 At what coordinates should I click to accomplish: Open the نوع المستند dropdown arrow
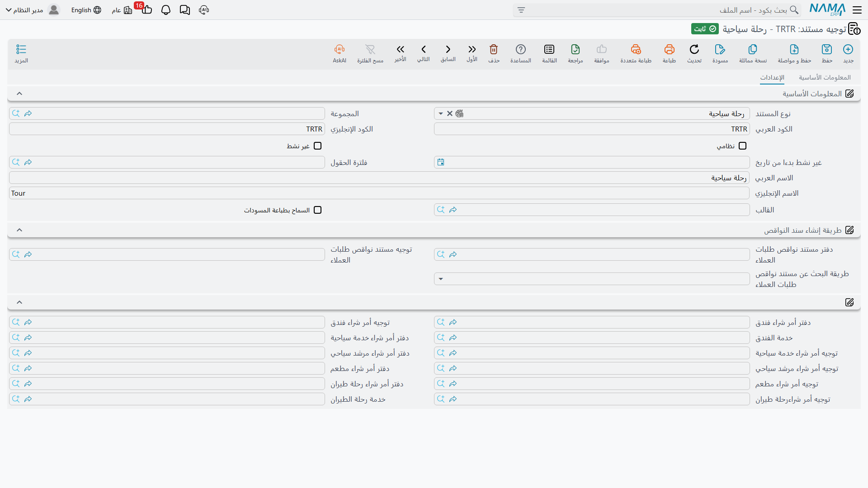(441, 113)
